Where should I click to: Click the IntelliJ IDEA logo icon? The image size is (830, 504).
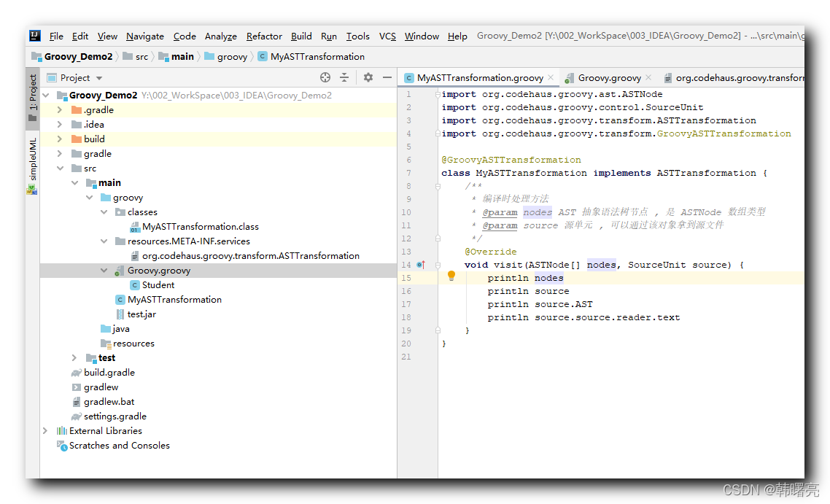[x=35, y=36]
